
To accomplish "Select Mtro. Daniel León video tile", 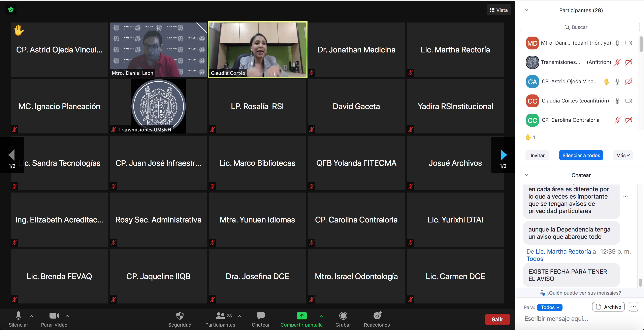I will pos(158,50).
